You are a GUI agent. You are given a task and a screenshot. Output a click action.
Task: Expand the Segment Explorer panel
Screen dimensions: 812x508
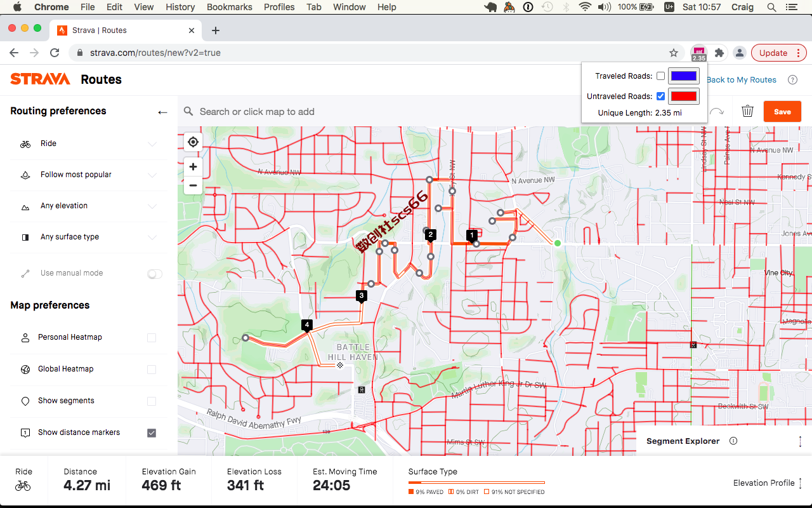pos(800,441)
